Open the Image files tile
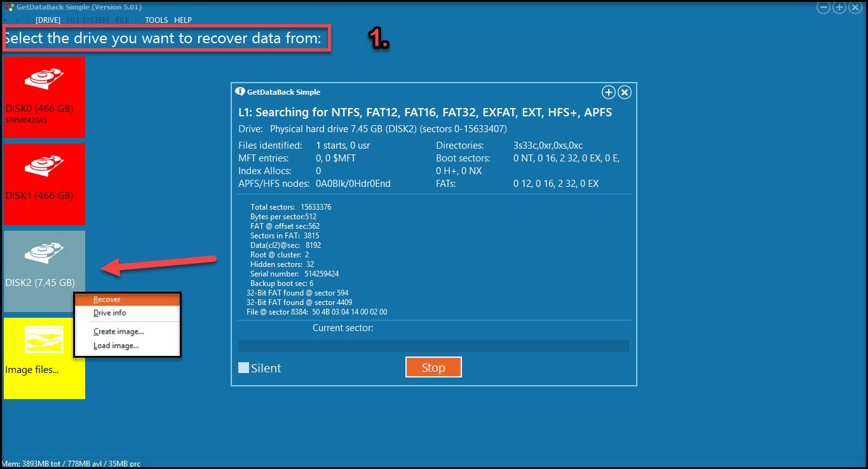Screen dimensions: 868x469 [x=44, y=358]
